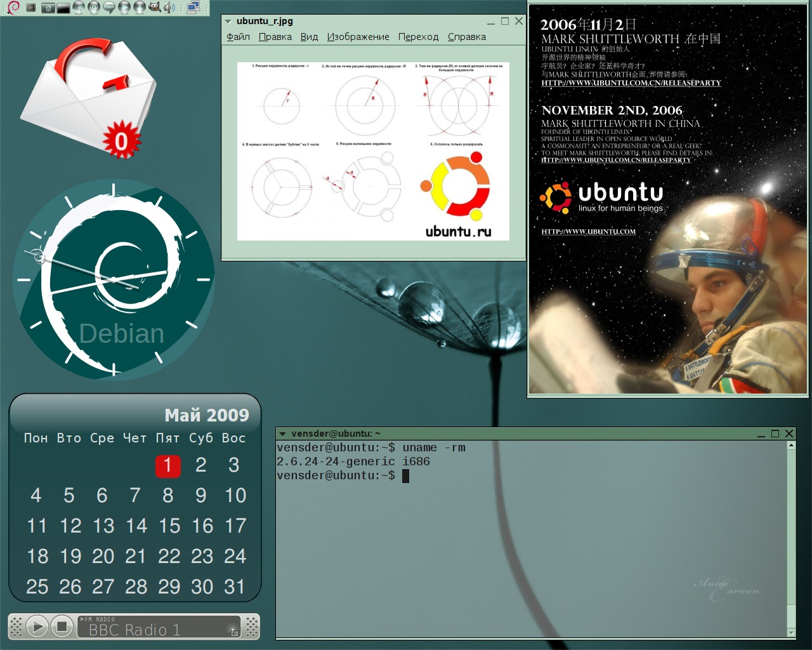The height and width of the screenshot is (650, 812).
Task: Select day 18 in the calendar
Action: 37,556
